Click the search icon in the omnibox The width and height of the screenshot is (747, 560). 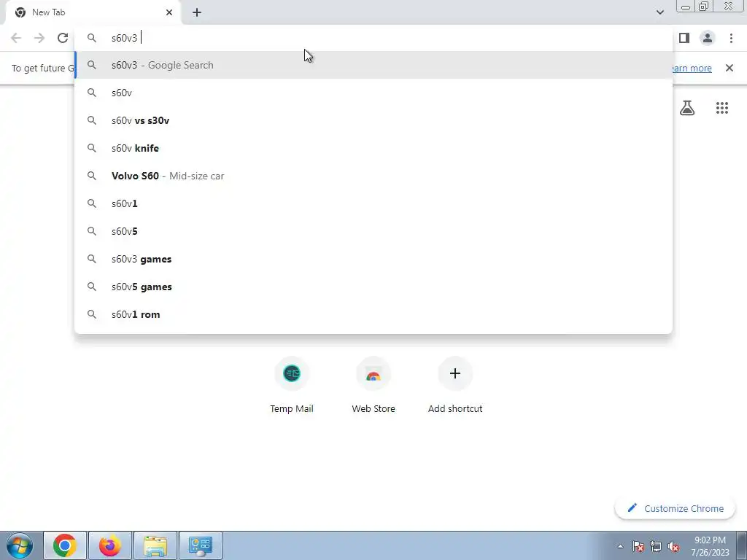click(x=92, y=38)
